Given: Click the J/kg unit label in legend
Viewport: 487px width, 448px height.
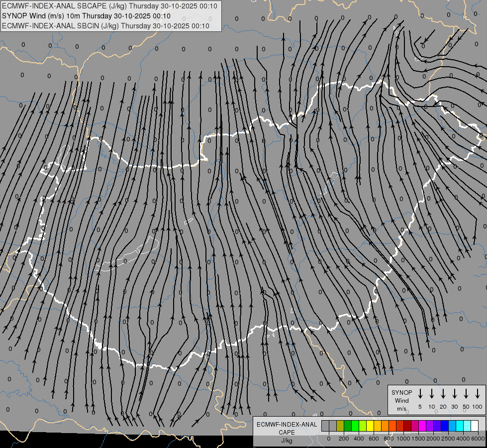Looking at the screenshot, I should [x=287, y=441].
